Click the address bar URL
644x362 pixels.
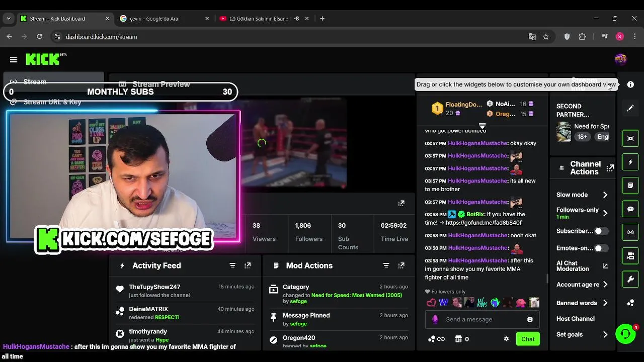point(101,37)
